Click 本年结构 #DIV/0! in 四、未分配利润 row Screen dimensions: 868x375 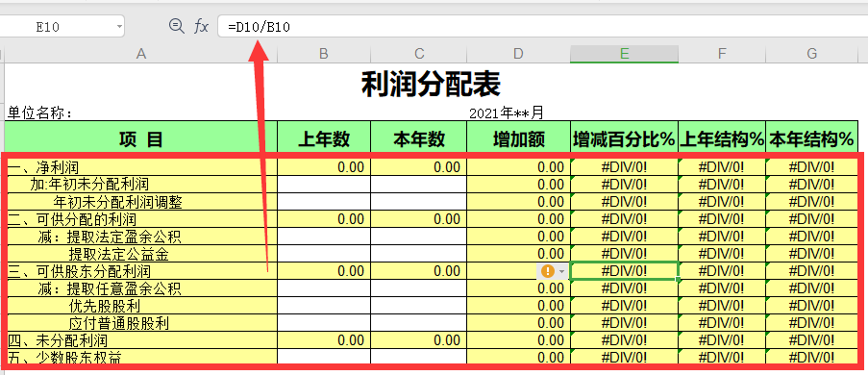812,340
